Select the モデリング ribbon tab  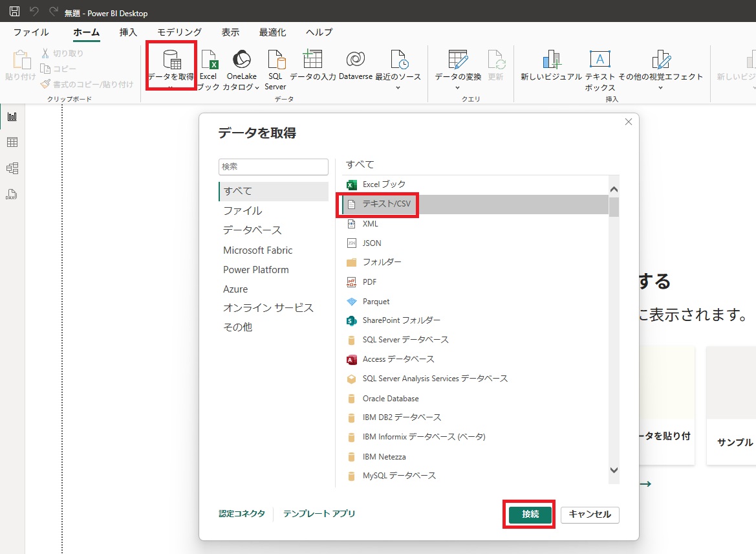pos(179,32)
